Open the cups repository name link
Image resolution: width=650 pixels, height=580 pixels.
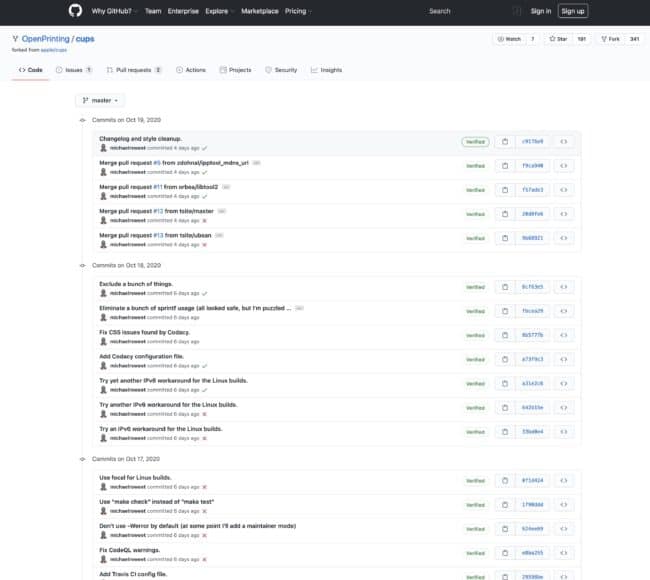click(x=85, y=39)
